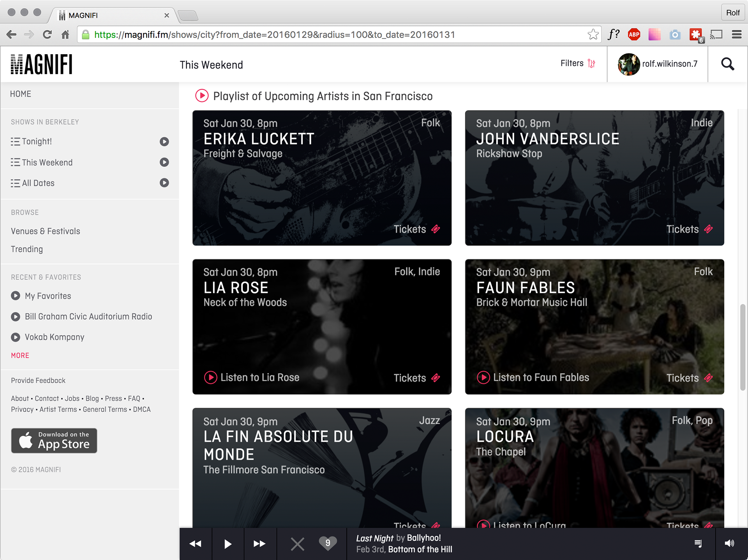Skip to previous track in player
Image resolution: width=748 pixels, height=560 pixels.
coord(196,544)
